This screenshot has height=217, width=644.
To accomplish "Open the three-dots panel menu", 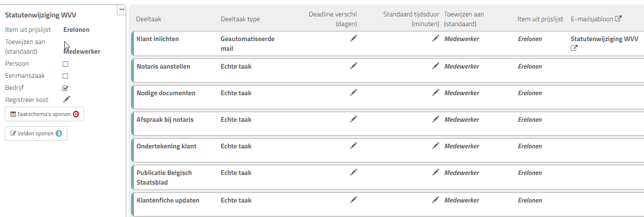I will pyautogui.click(x=122, y=9).
